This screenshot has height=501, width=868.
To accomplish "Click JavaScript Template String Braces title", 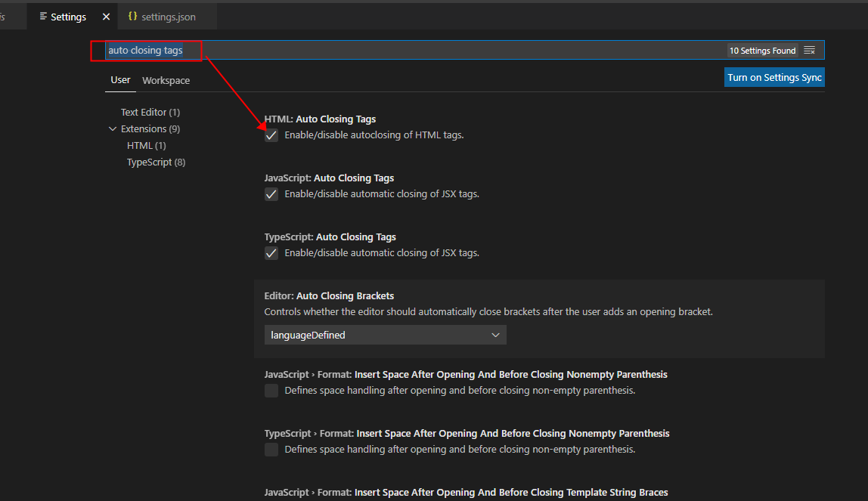I will tap(466, 492).
